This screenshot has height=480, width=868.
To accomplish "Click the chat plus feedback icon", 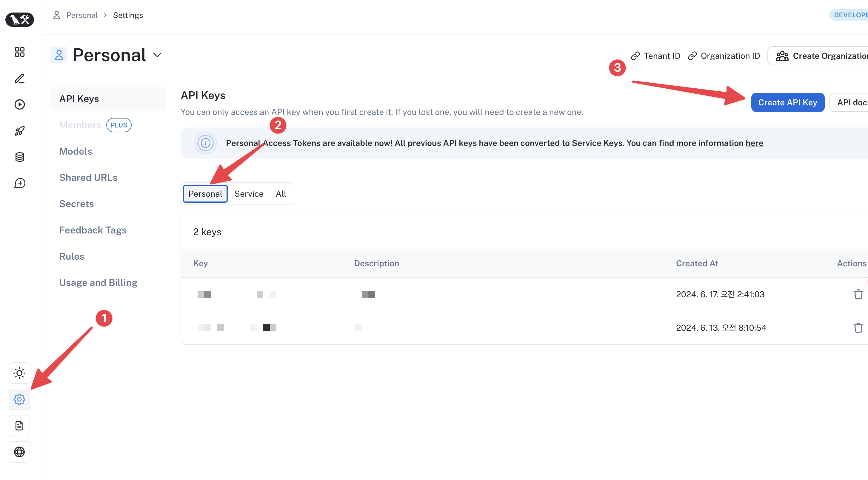I will pos(19,183).
